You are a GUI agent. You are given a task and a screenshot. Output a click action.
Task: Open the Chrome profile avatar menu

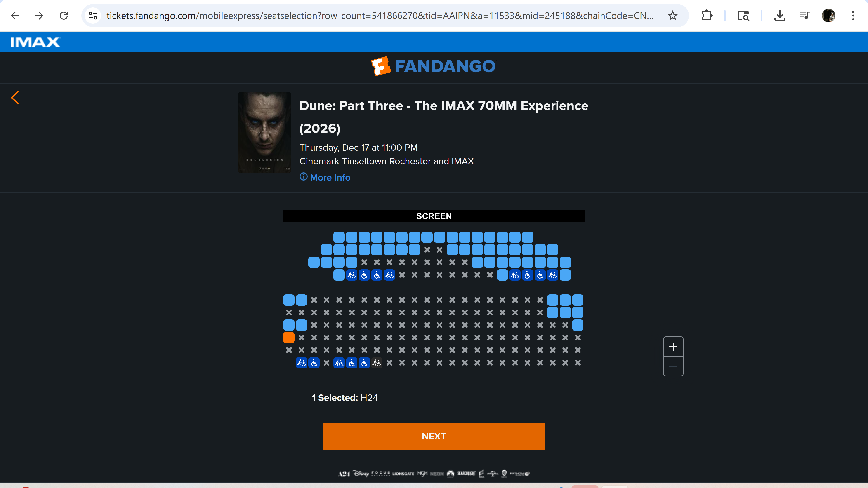tap(829, 16)
